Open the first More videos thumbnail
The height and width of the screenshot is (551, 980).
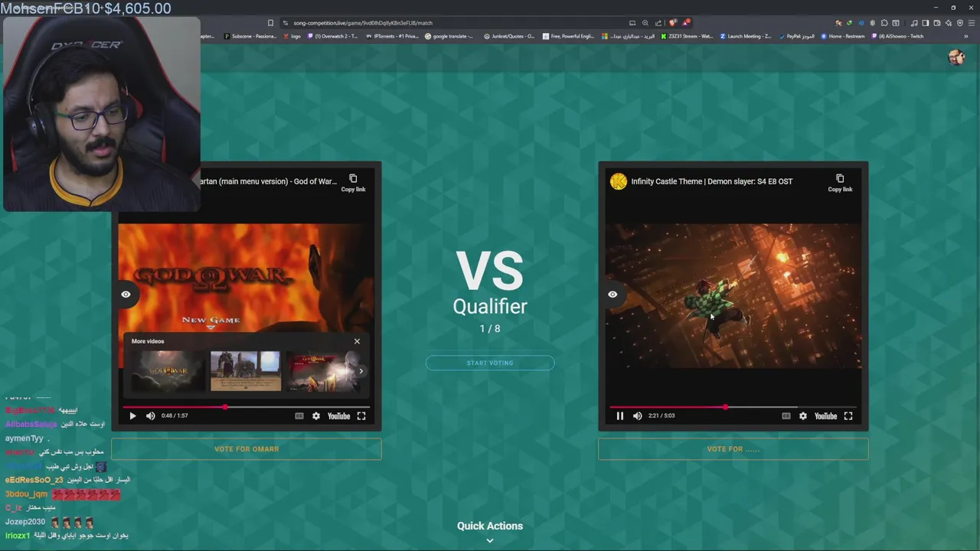click(168, 371)
